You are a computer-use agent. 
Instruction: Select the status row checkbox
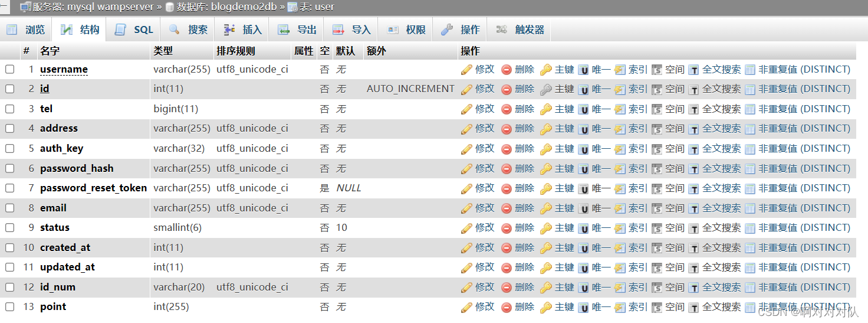point(10,227)
